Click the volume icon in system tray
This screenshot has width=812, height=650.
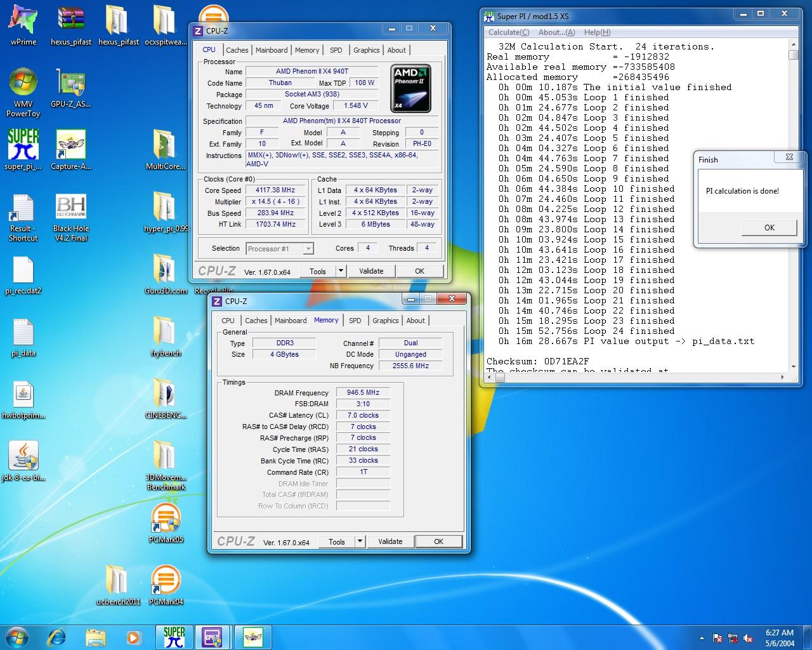(x=749, y=638)
